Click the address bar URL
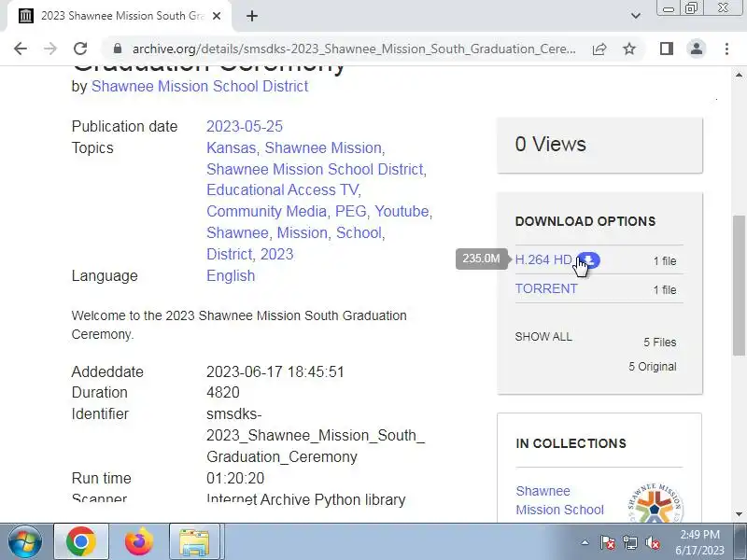747x560 pixels. coord(354,49)
